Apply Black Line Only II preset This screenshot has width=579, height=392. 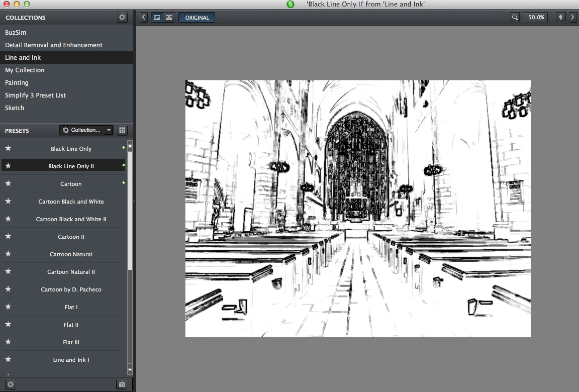[63, 166]
